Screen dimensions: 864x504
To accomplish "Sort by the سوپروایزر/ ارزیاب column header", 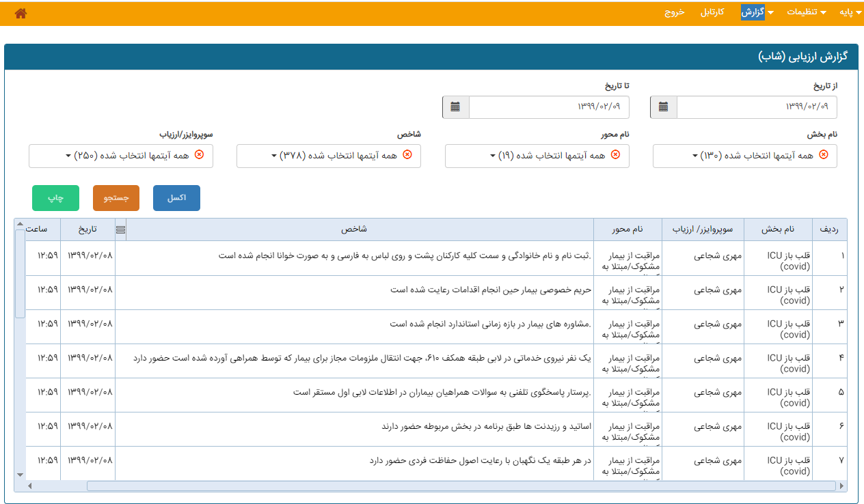I will tap(703, 229).
